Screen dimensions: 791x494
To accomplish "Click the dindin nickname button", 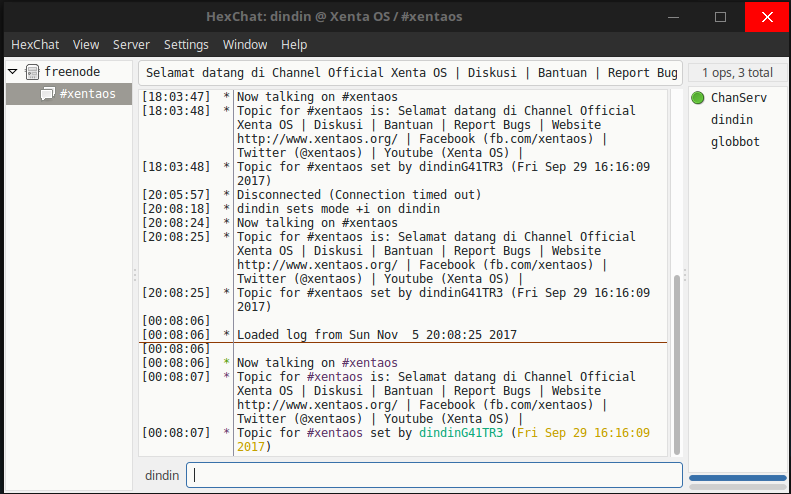I will [162, 475].
